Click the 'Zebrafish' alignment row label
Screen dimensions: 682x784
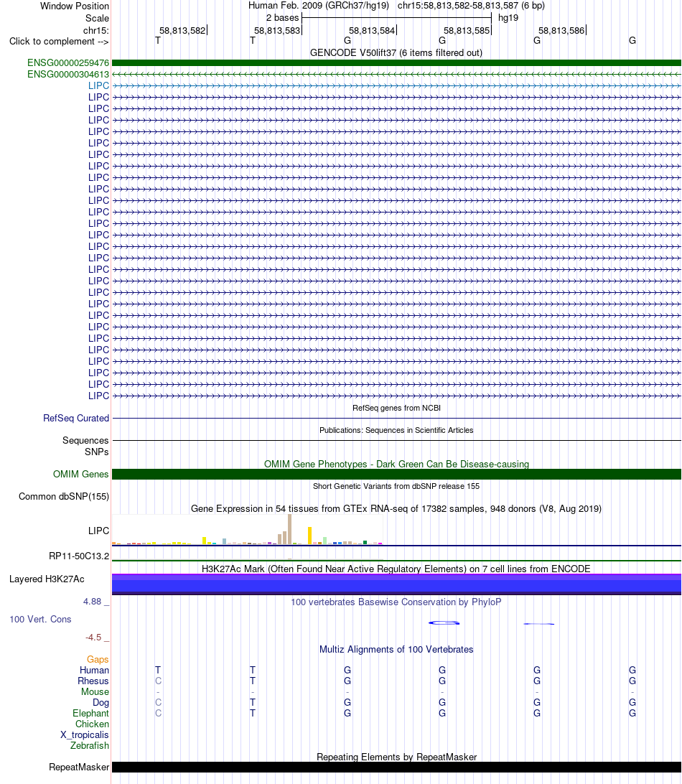pos(90,745)
